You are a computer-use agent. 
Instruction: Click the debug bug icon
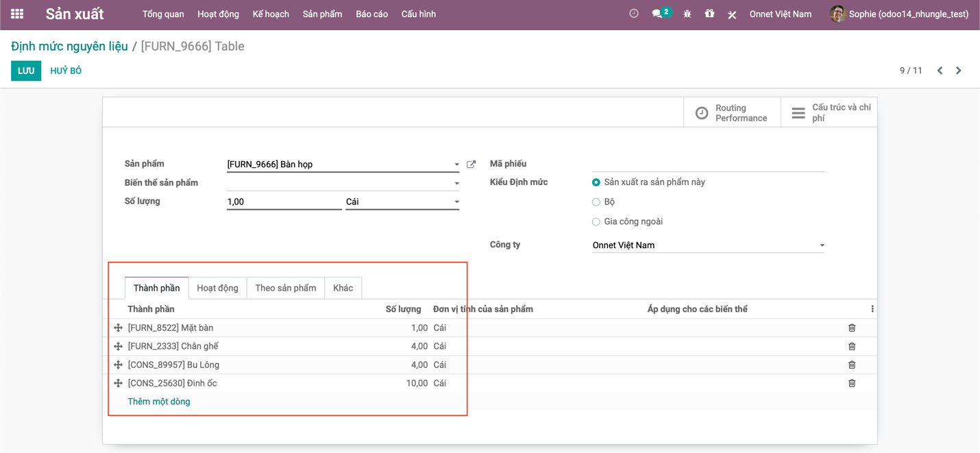(x=687, y=14)
